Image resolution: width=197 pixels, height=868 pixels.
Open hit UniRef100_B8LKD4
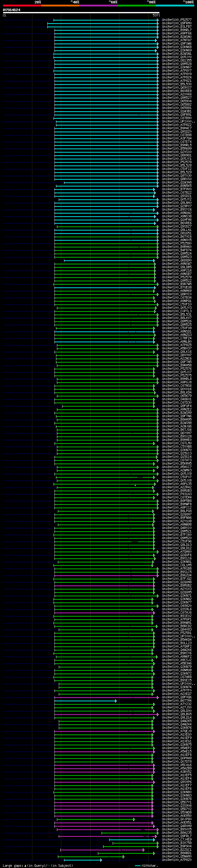pos(176,392)
